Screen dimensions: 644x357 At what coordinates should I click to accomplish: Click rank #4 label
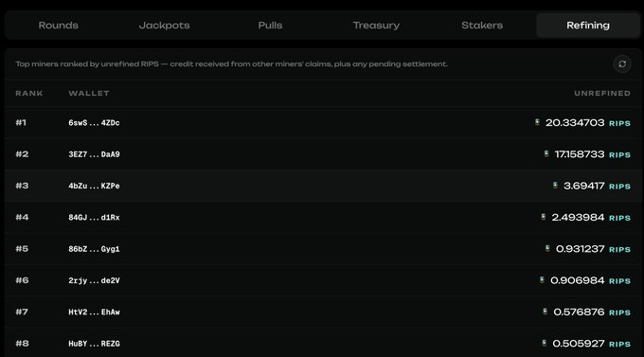click(x=22, y=217)
